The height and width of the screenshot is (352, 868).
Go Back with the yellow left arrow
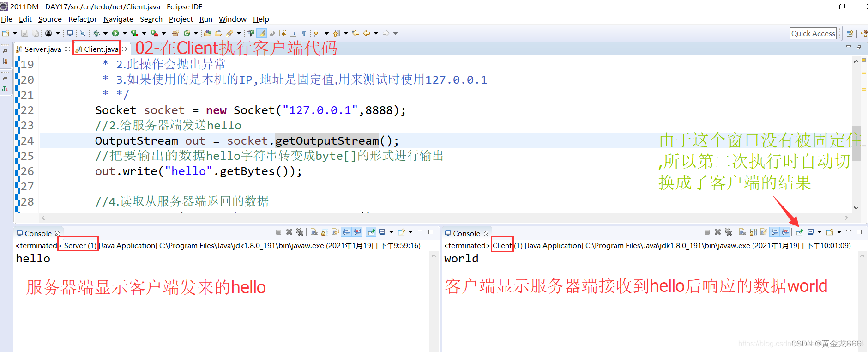367,33
